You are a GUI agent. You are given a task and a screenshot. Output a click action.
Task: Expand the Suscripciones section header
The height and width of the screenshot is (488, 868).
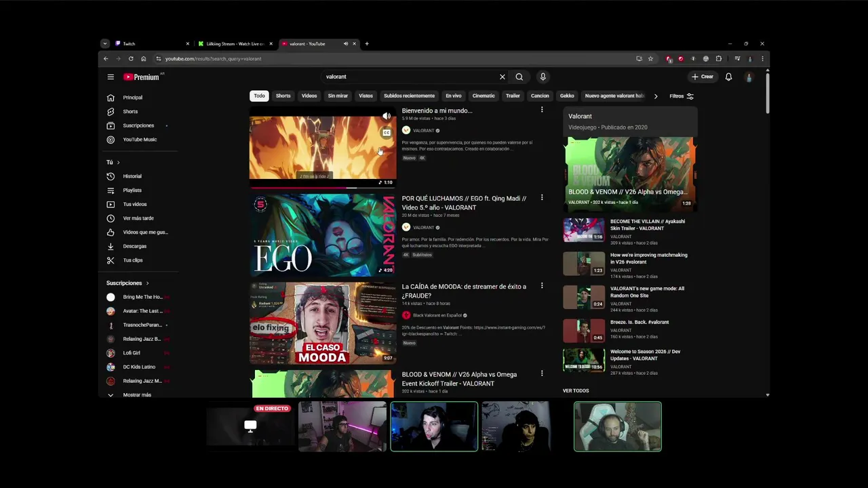point(127,283)
